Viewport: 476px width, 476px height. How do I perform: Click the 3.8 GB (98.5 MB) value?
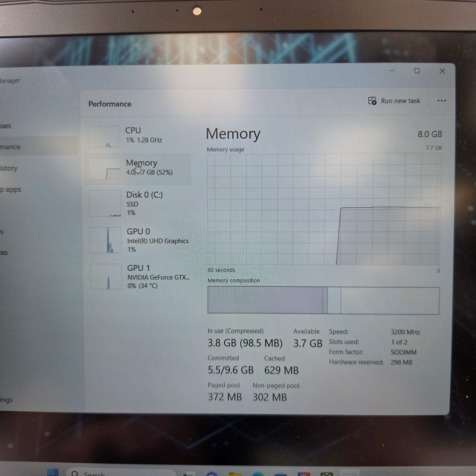click(245, 343)
